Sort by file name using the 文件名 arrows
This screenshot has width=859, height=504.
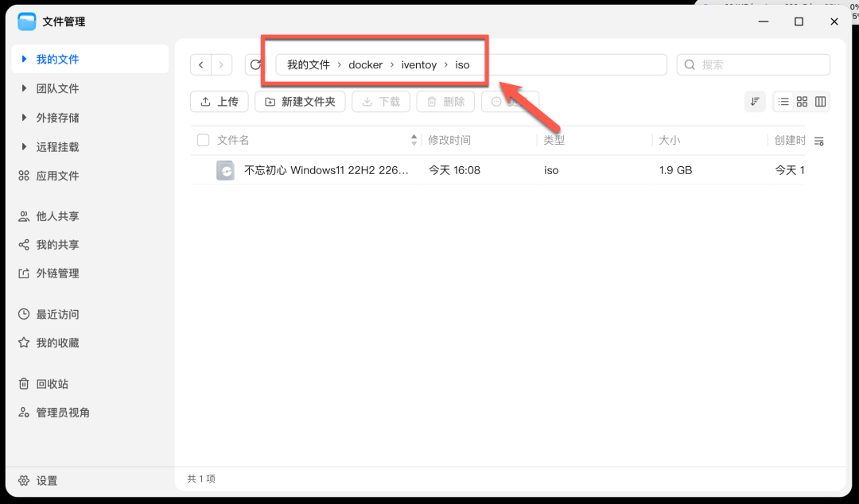tap(414, 140)
